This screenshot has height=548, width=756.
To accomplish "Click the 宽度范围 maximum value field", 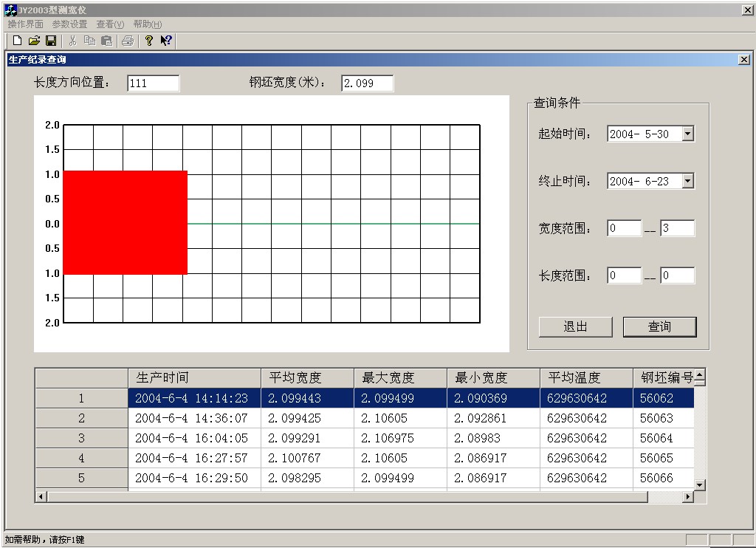I will (677, 228).
